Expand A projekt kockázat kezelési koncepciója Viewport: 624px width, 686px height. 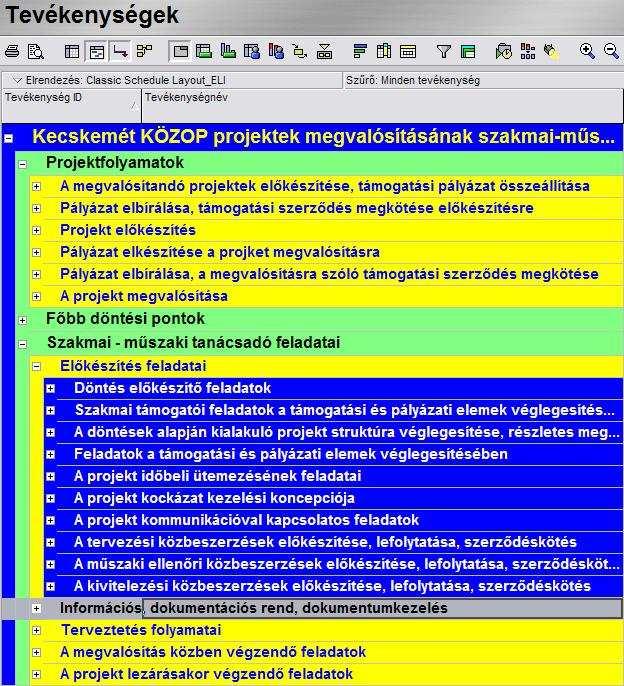51,498
